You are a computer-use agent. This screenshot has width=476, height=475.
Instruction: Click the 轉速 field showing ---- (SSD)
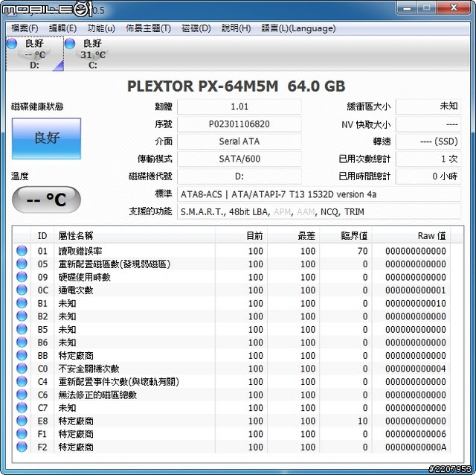(428, 141)
